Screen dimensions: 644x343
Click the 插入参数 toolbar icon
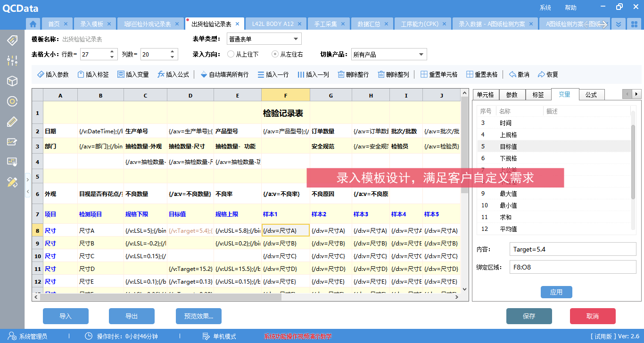(41, 74)
